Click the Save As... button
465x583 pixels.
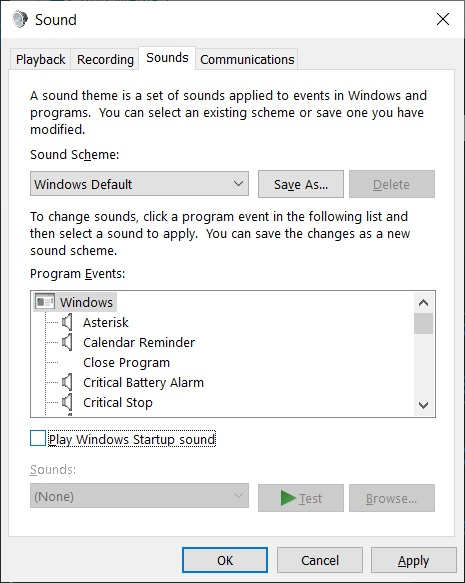click(301, 184)
